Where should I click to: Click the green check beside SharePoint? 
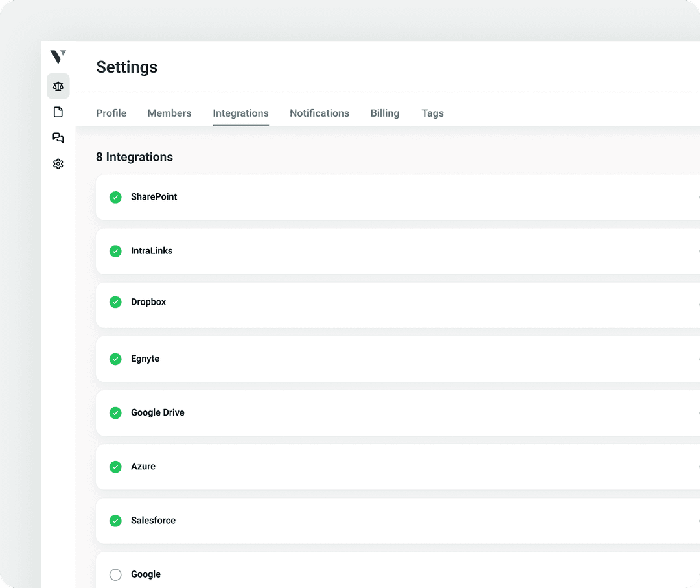(x=115, y=197)
